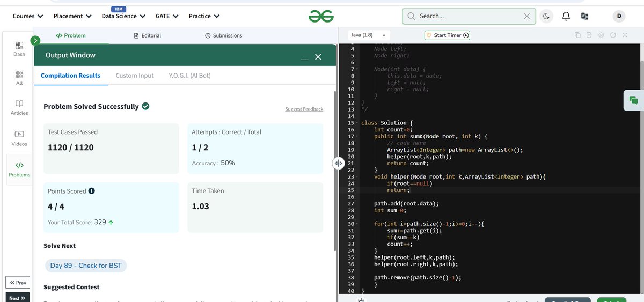The width and height of the screenshot is (644, 302).
Task: Open the Courses dropdown menu
Action: pos(28,16)
